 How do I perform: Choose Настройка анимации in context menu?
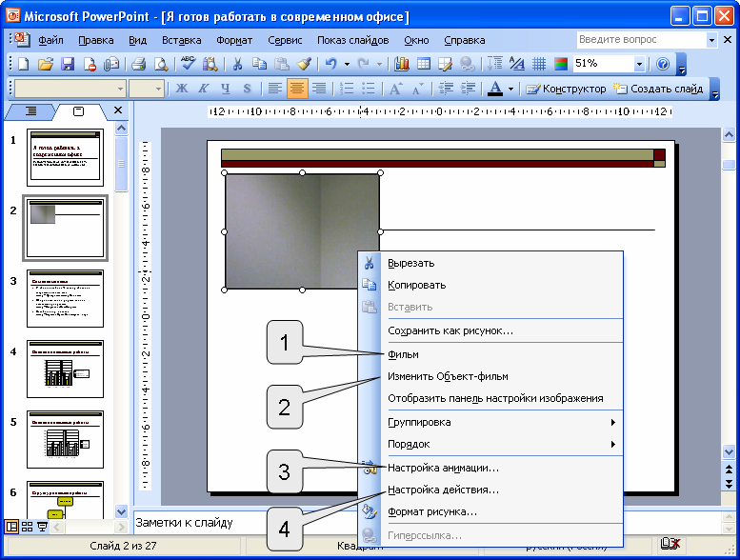point(490,468)
